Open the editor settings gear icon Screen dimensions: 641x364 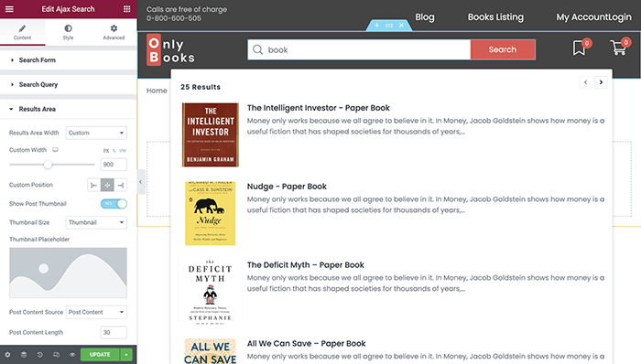(7, 355)
